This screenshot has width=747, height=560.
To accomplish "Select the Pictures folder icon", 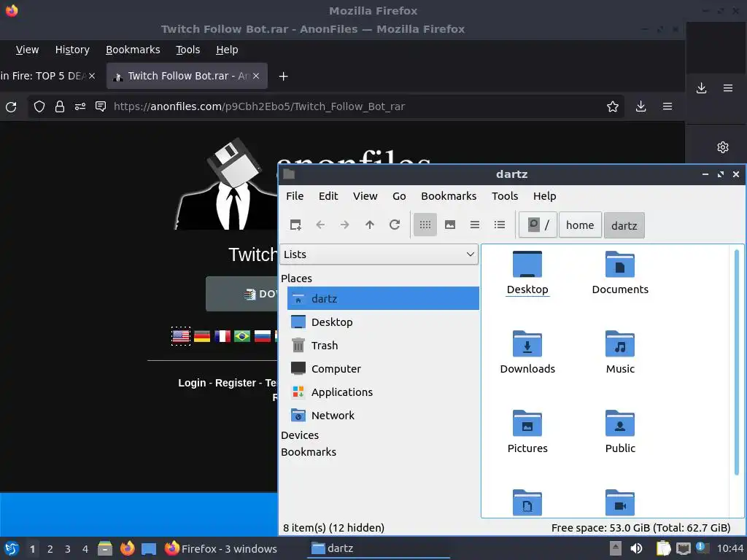I will [527, 432].
